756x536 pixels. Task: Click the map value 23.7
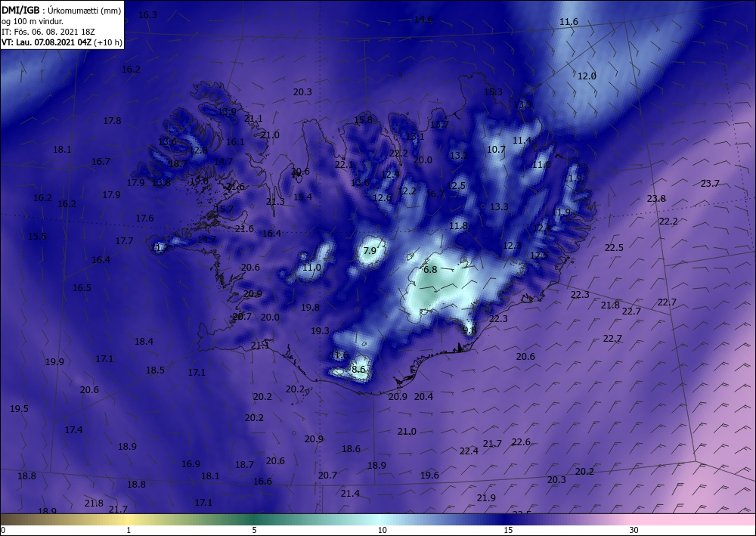pos(710,183)
